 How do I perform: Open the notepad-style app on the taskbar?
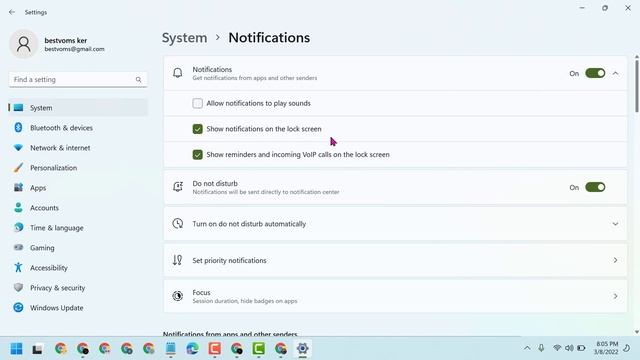[171, 349]
